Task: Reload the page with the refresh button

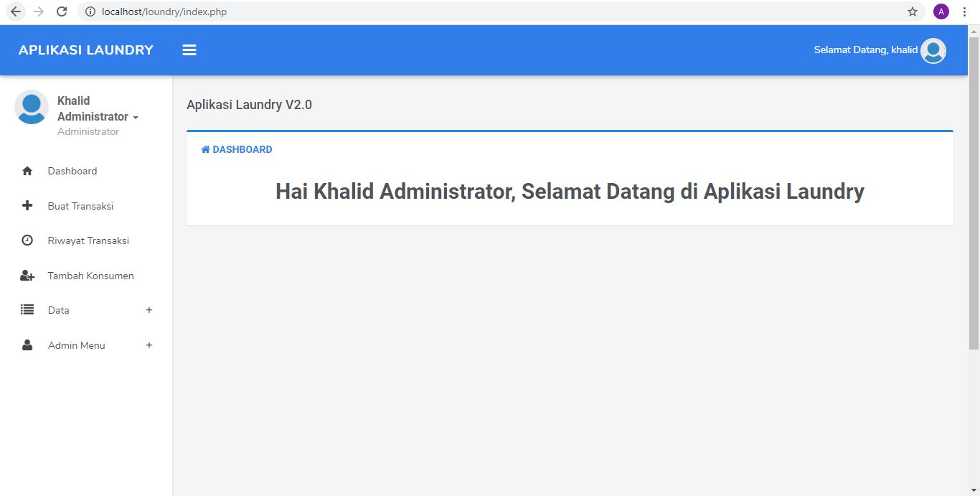Action: (x=62, y=11)
